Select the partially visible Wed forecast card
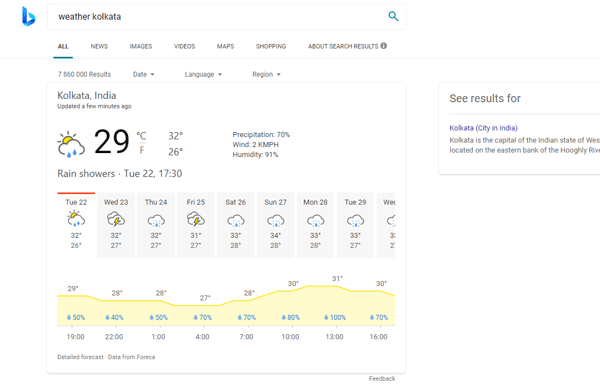 coord(386,225)
